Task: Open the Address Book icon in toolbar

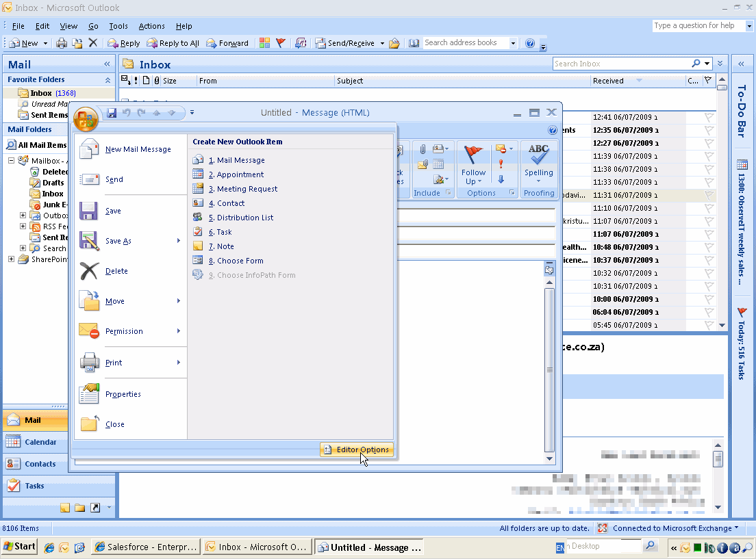Action: point(414,43)
